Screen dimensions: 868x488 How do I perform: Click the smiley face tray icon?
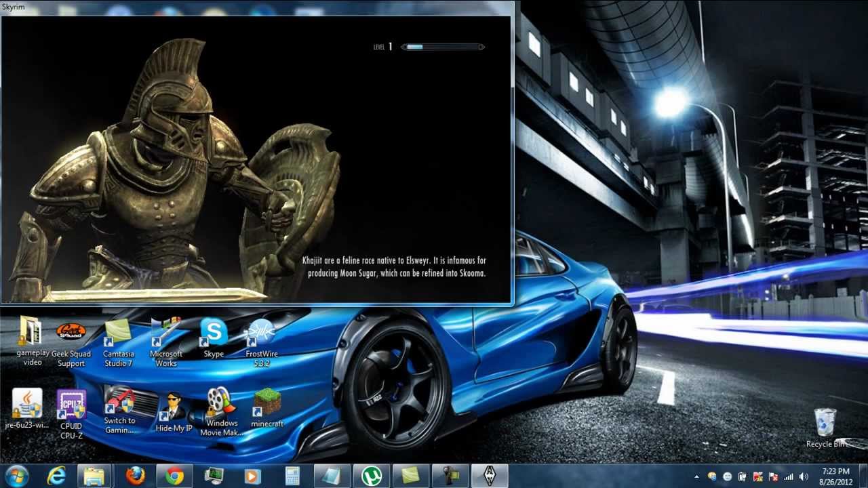[x=727, y=476]
